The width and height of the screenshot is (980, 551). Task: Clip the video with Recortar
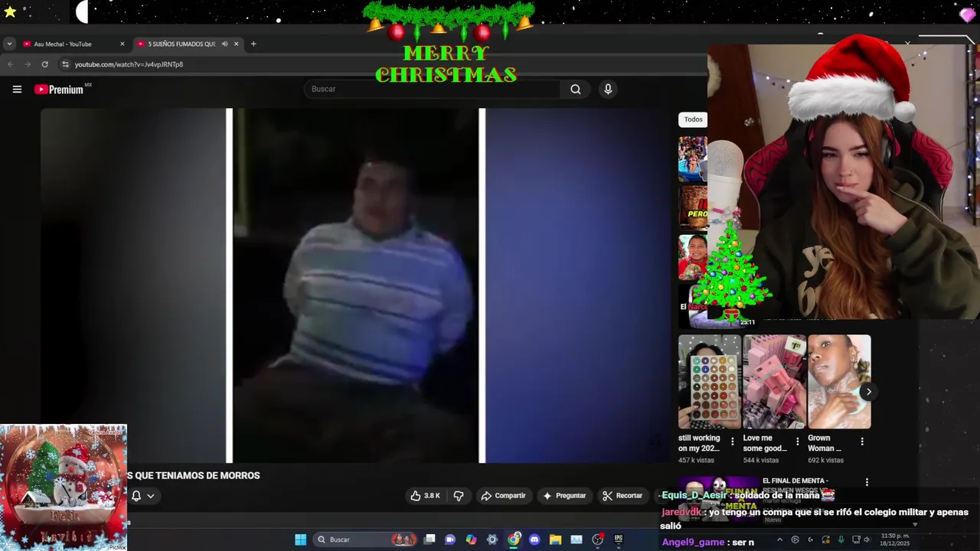[622, 496]
